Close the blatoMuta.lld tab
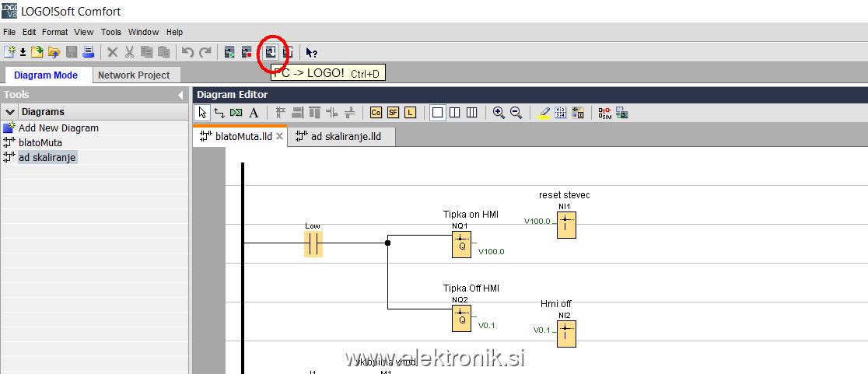The width and height of the screenshot is (868, 374). pyautogui.click(x=280, y=137)
